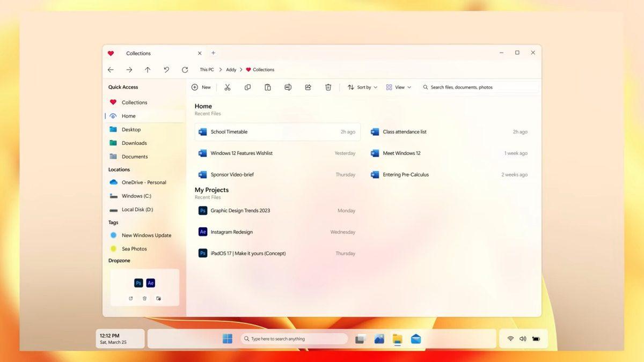This screenshot has width=644, height=362.
Task: Switch to the Collections tab
Action: tap(138, 53)
